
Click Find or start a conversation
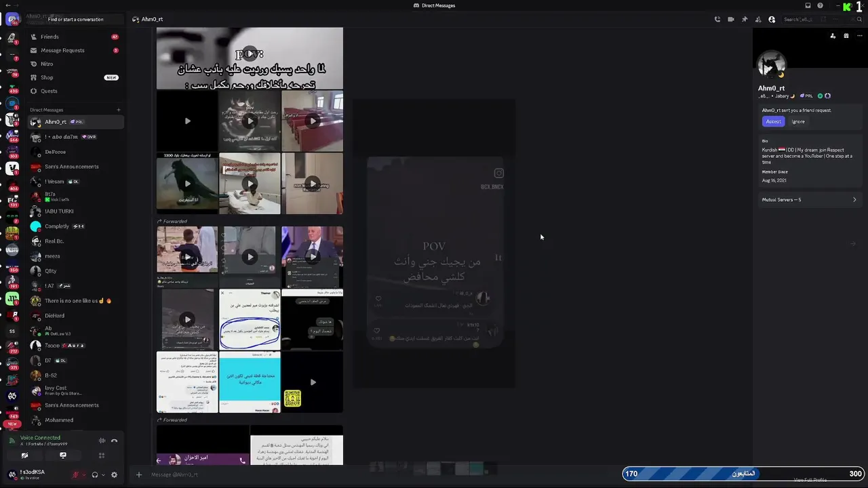(x=75, y=20)
